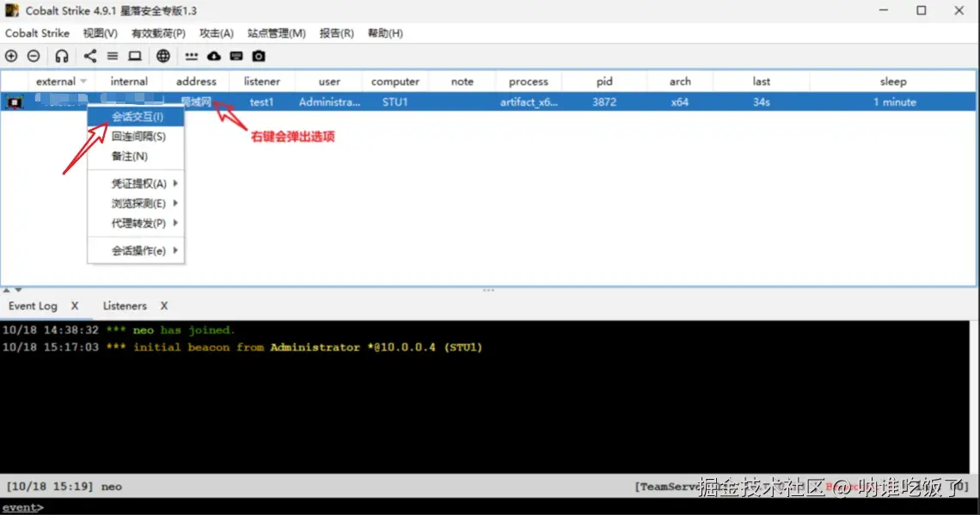The width and height of the screenshot is (980, 515).
Task: Sort by the sleep column header
Action: point(893,82)
